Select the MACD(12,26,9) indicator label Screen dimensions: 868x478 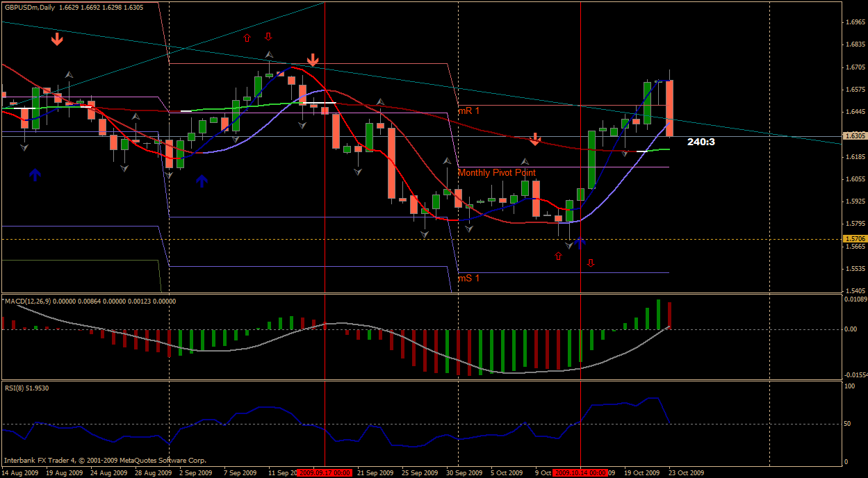coord(90,301)
